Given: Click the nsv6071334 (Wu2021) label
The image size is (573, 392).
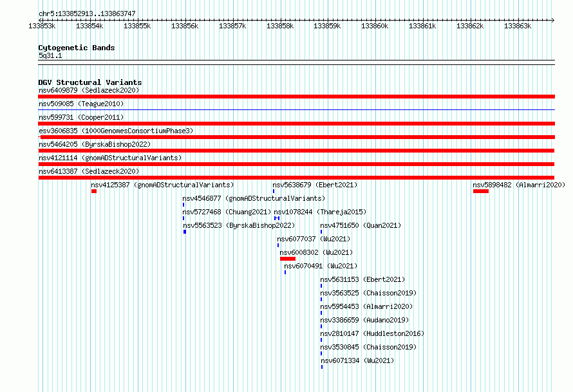Looking at the screenshot, I should [x=357, y=360].
